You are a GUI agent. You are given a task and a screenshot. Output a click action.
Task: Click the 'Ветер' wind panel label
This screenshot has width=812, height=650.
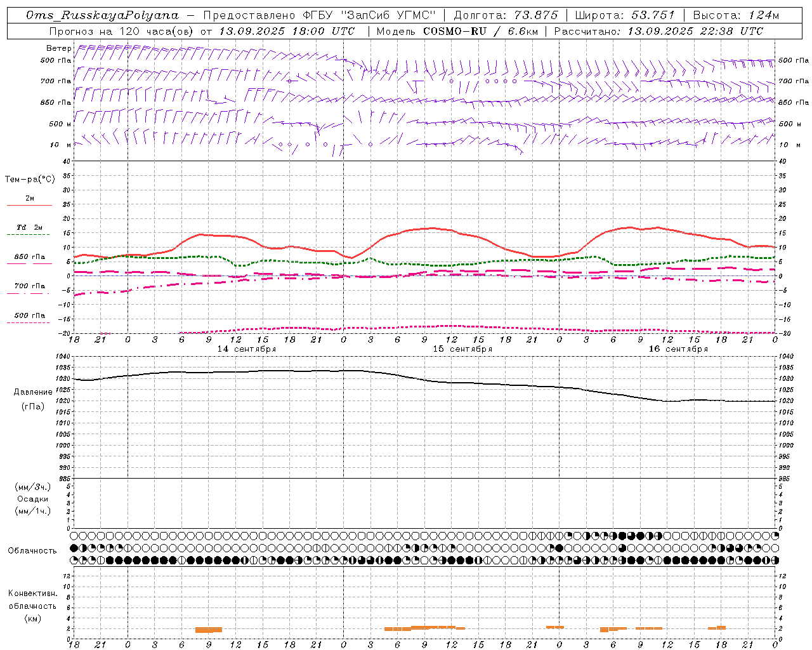pyautogui.click(x=58, y=48)
